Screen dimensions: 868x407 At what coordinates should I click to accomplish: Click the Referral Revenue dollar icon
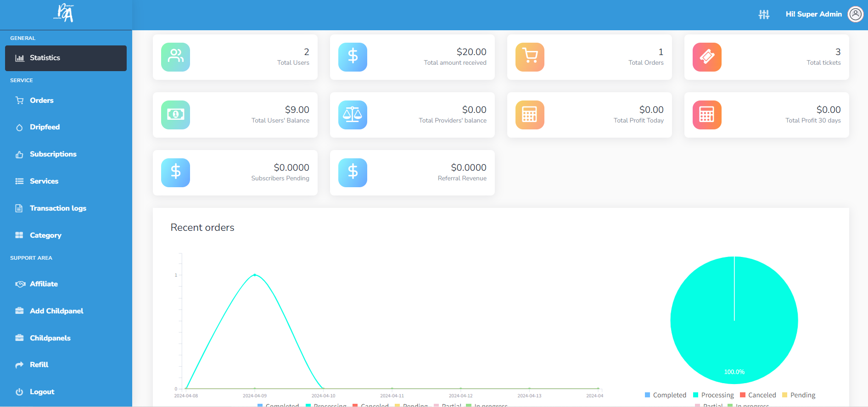[x=353, y=173]
